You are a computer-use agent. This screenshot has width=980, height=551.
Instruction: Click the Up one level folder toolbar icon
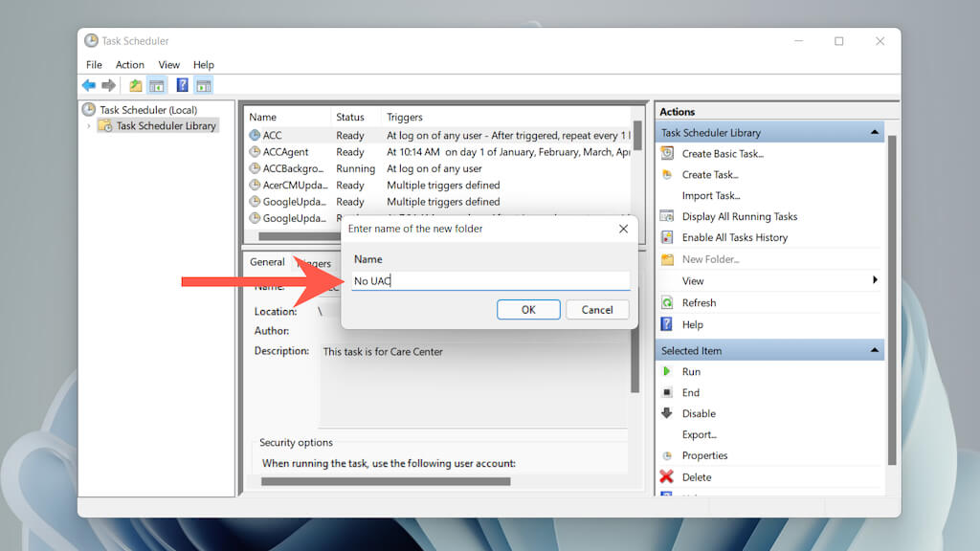(135, 85)
